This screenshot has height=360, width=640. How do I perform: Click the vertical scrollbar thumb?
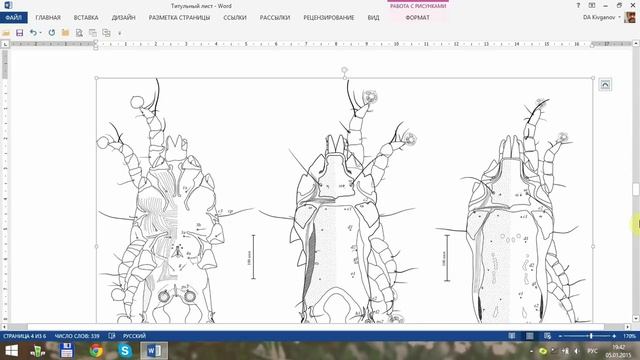coord(636,189)
